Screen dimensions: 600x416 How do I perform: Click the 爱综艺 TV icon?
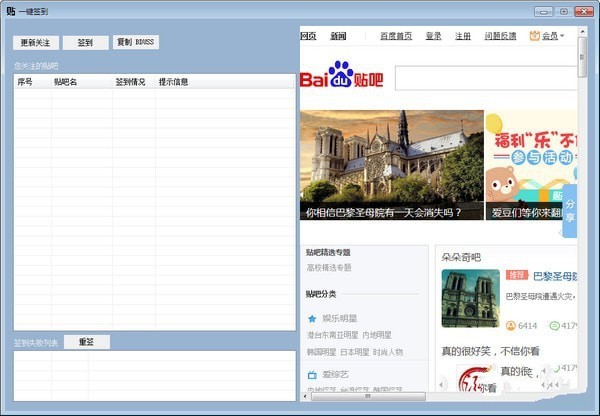(312, 375)
